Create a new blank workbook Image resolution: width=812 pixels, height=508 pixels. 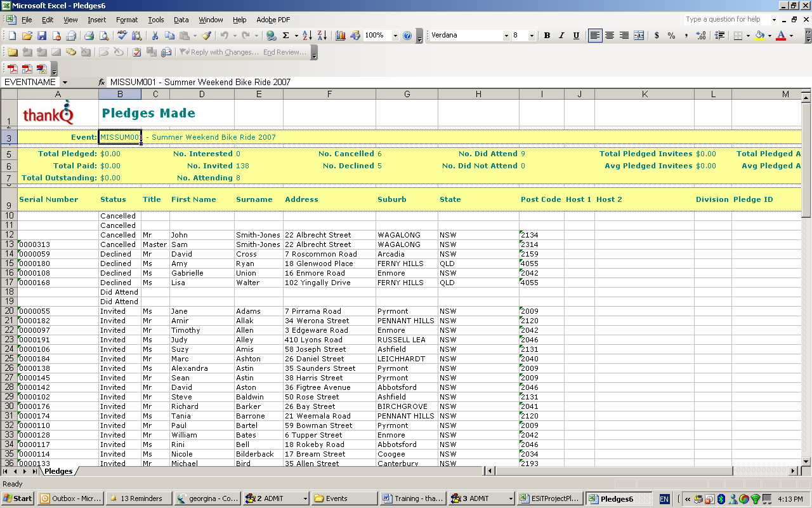point(12,36)
